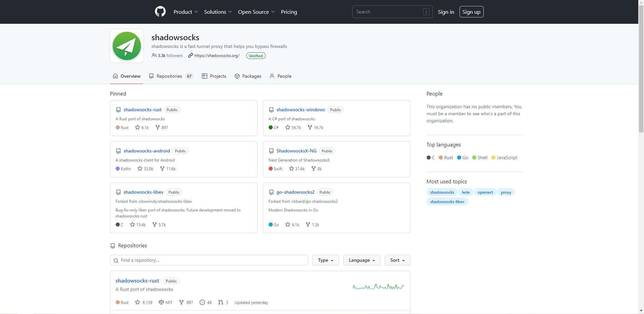Open the lede topic tag

click(466, 192)
